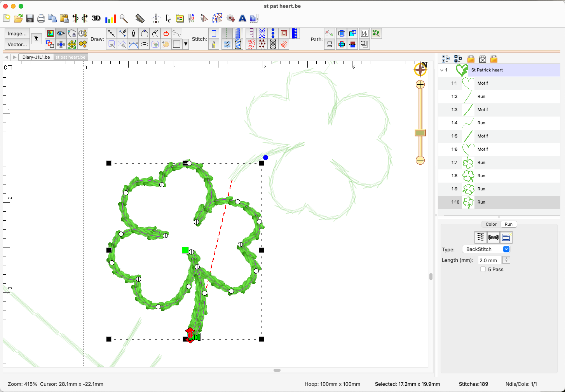565x392 pixels.
Task: Click the blue letter A lettering icon
Action: (x=242, y=18)
